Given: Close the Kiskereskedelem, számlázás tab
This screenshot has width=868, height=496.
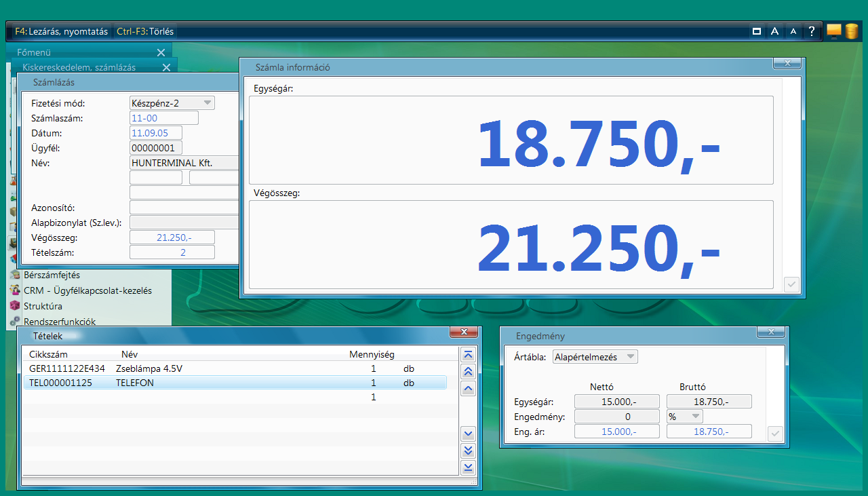Looking at the screenshot, I should click(166, 67).
